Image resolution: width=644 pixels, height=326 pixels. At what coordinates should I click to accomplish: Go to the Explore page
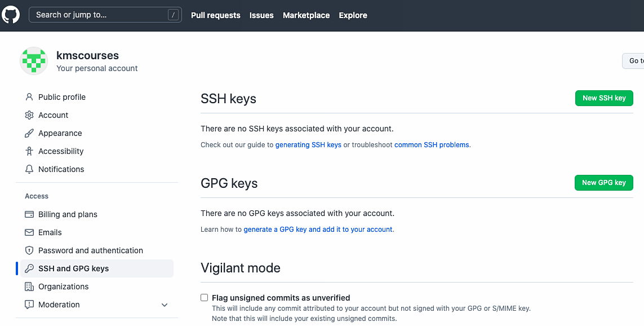pos(353,15)
